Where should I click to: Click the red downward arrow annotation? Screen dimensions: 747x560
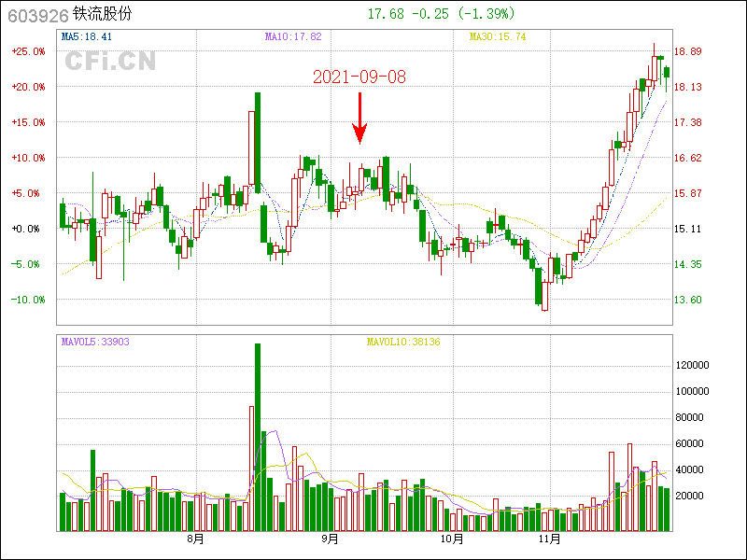[359, 119]
